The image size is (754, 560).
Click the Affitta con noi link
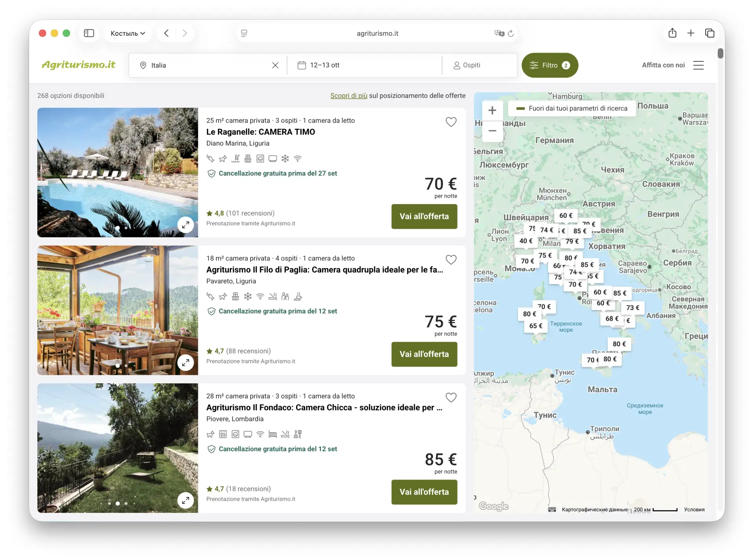tap(663, 65)
